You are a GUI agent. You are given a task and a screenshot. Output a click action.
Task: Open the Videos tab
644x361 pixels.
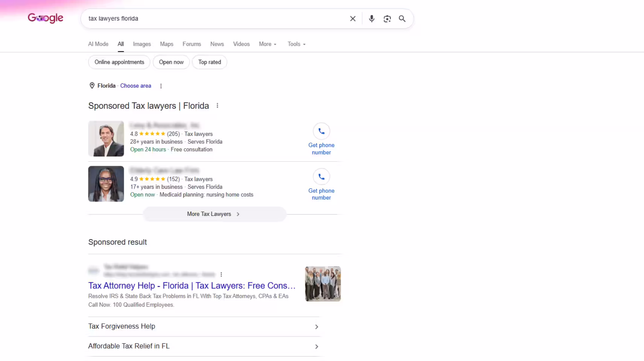241,44
